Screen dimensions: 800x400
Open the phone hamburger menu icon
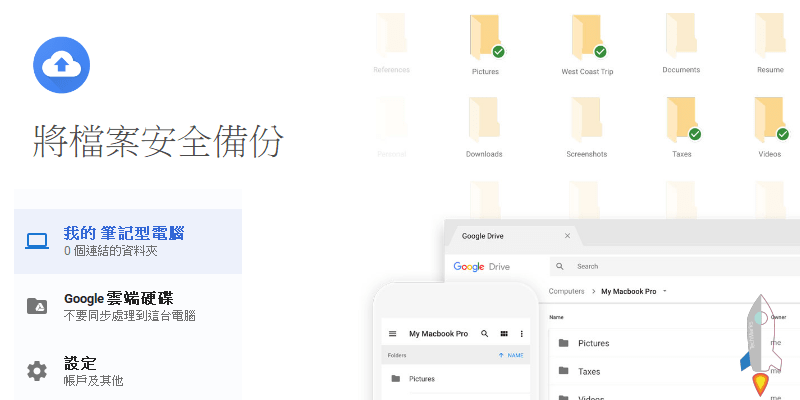pyautogui.click(x=392, y=333)
